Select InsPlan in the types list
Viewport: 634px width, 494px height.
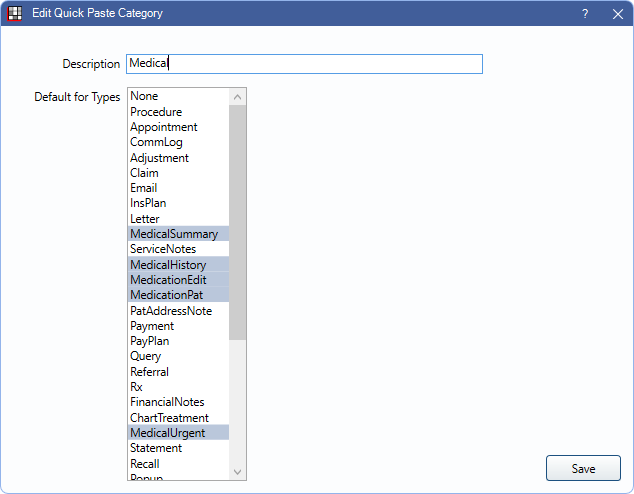pos(178,203)
